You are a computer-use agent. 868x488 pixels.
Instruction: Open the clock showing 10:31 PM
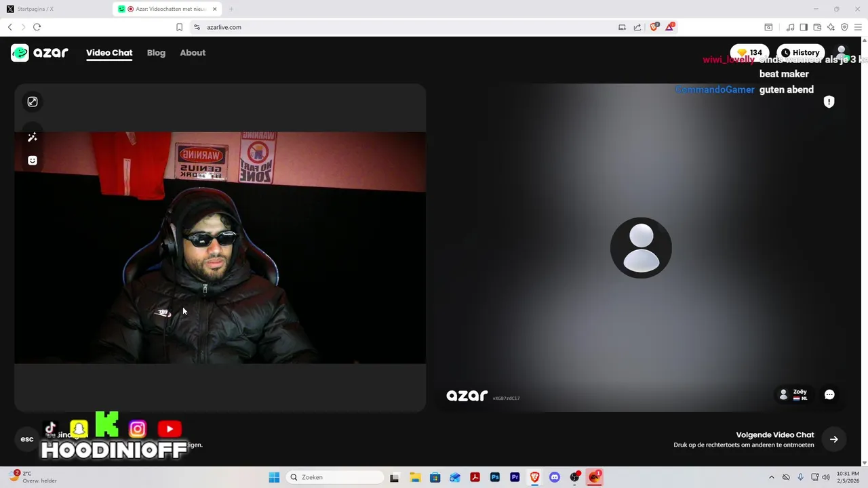pyautogui.click(x=848, y=477)
